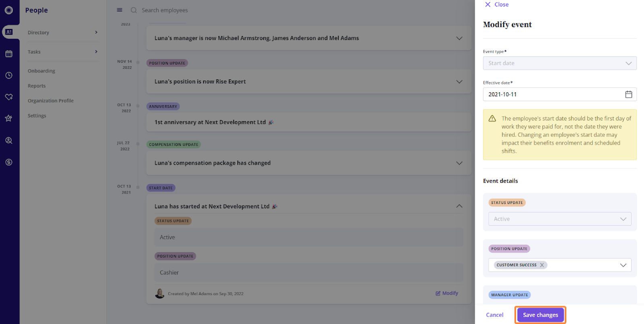Click the Cancel link

495,315
